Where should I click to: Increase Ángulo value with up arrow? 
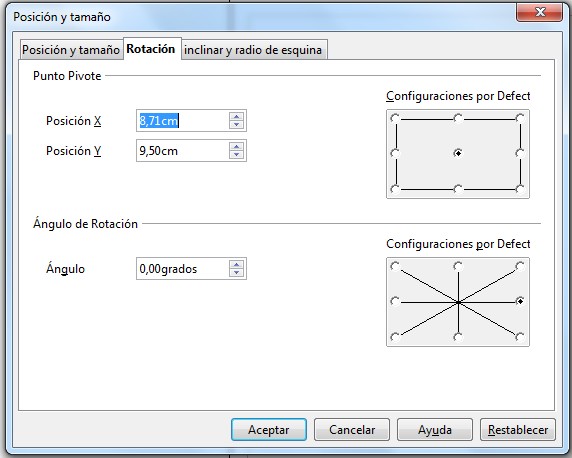(236, 265)
